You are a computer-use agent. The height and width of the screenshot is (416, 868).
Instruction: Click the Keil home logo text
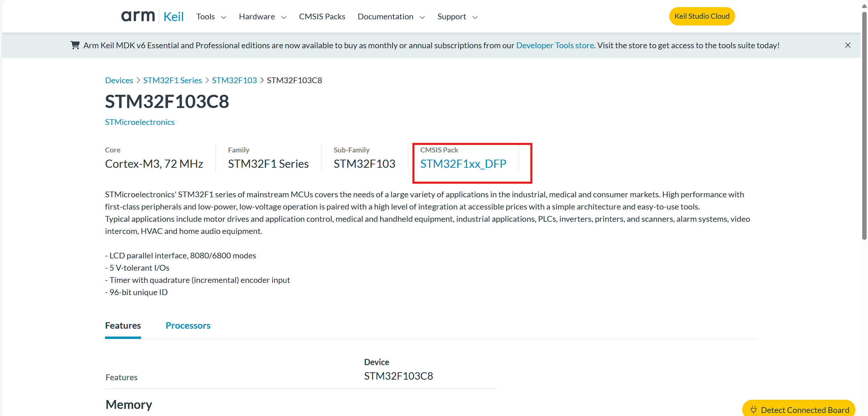(173, 17)
